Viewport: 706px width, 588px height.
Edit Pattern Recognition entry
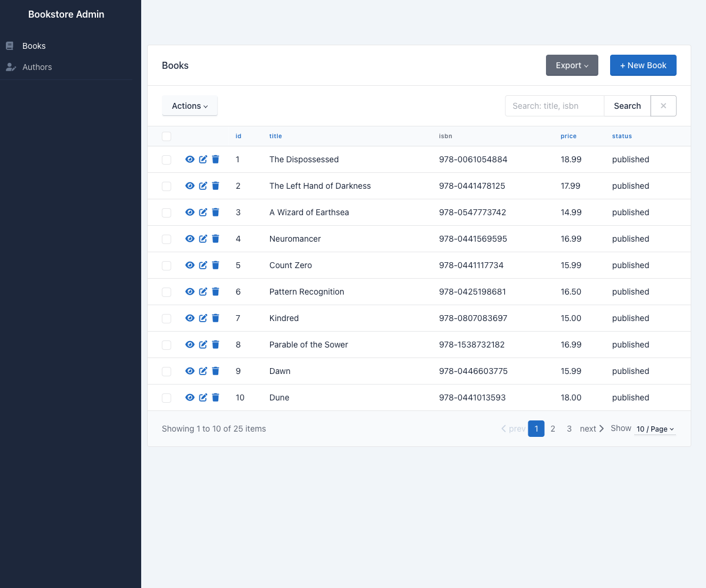coord(203,292)
